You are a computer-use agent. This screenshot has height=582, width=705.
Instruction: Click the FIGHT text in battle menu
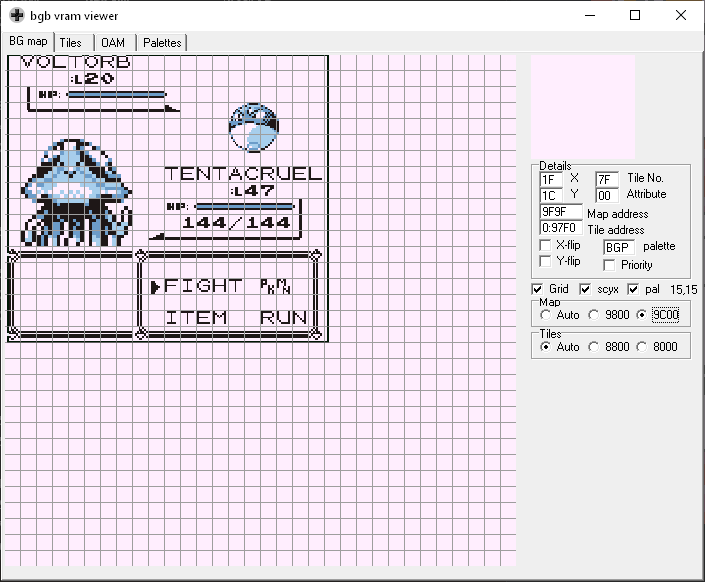203,286
